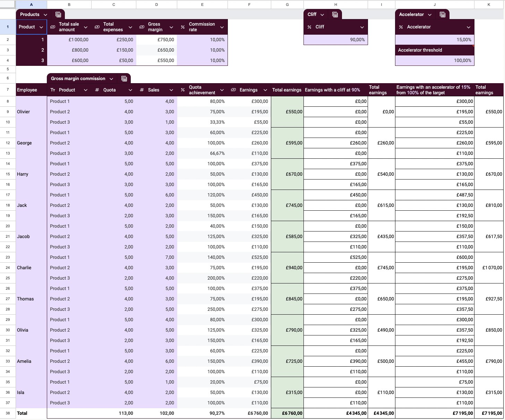505x420 pixels.
Task: Select George's total earnings £595,00 in column G
Action: click(287, 143)
